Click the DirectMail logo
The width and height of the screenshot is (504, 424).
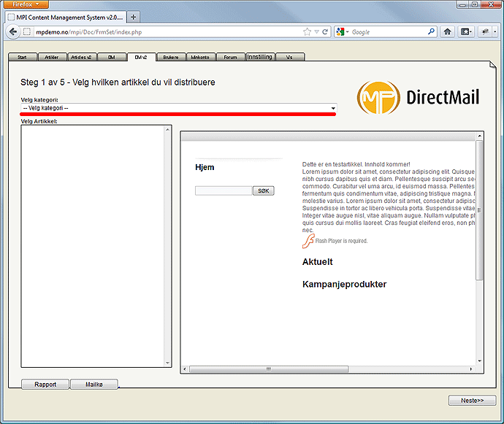coord(418,97)
